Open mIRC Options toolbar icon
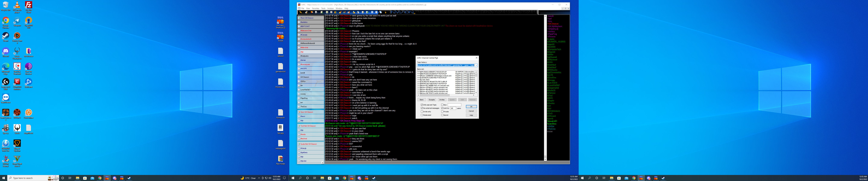 pyautogui.click(x=307, y=12)
